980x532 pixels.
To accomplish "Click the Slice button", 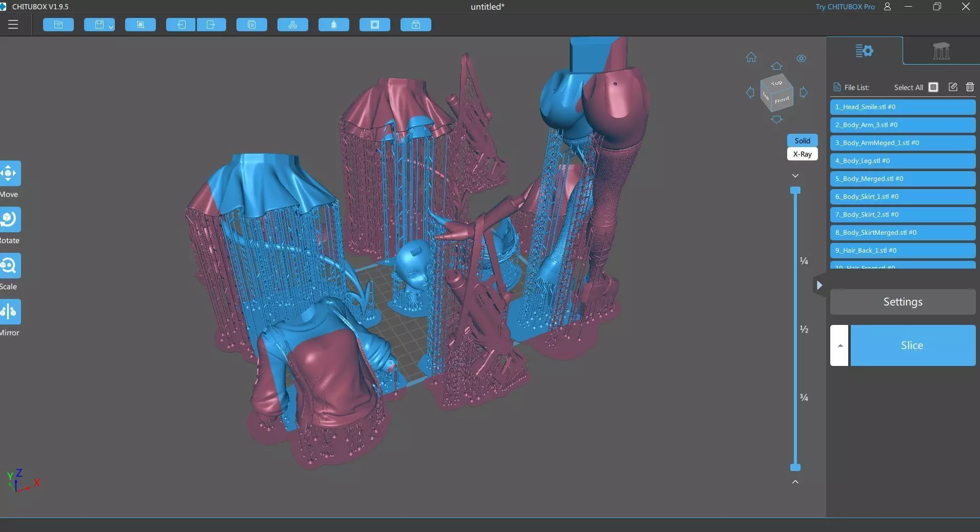I will 913,345.
